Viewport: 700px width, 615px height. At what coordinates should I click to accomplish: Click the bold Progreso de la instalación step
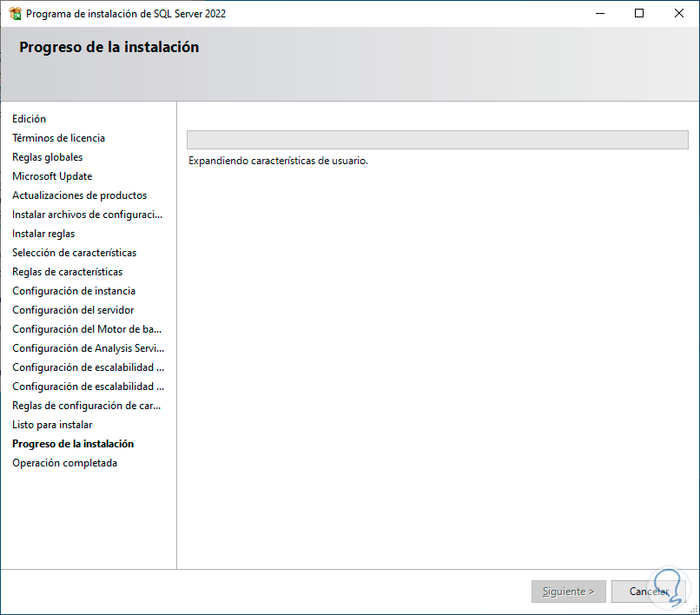(73, 444)
